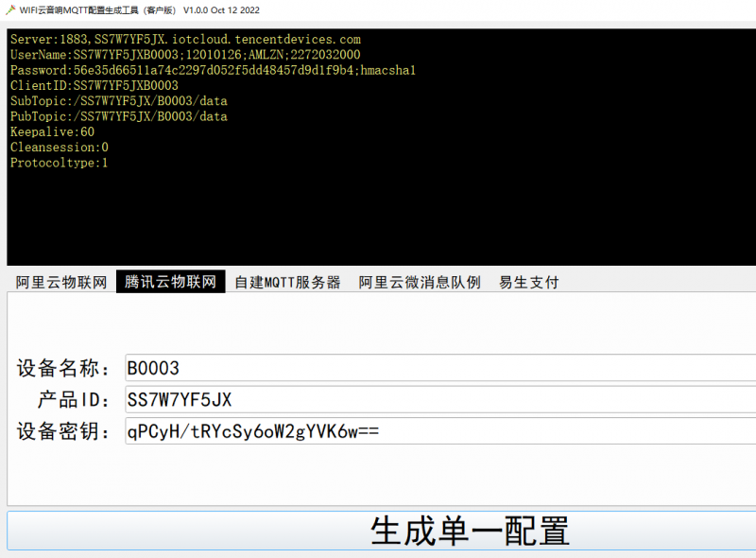Click the Server line in the console output
756x558 pixels.
185,40
